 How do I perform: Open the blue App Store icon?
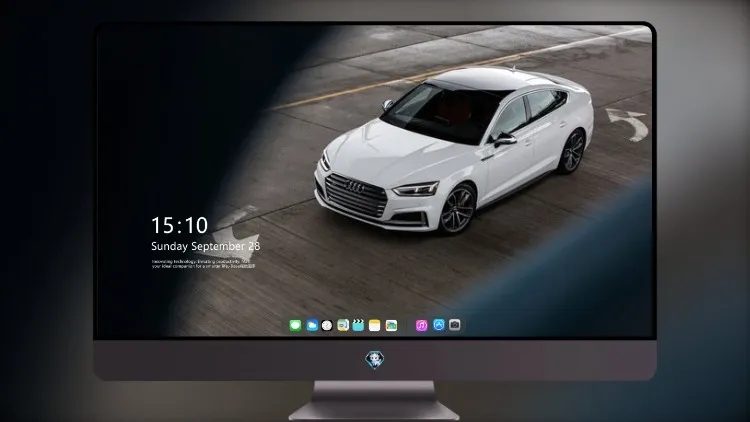pyautogui.click(x=439, y=325)
